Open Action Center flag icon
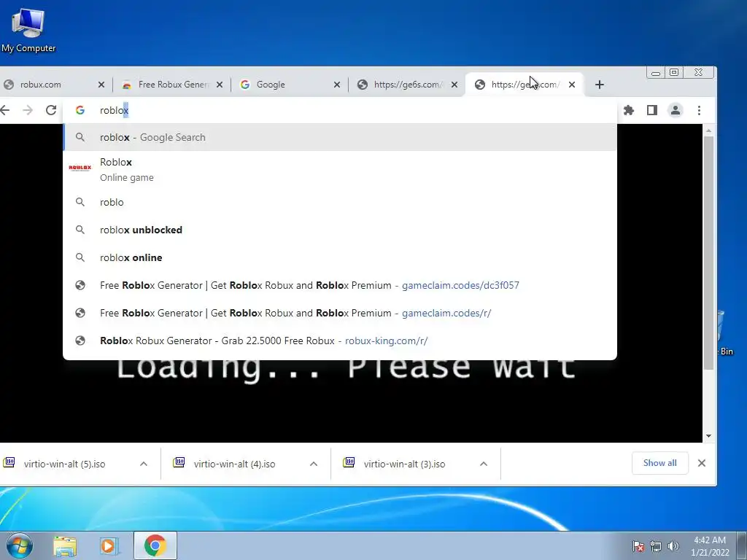This screenshot has width=747, height=560. point(638,546)
